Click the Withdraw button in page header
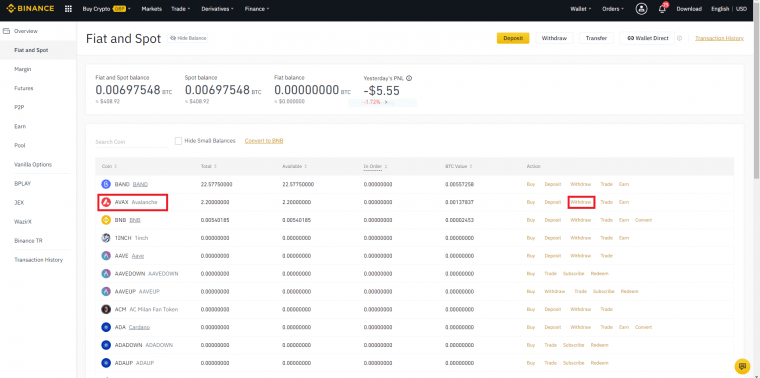This screenshot has width=760, height=378. tap(554, 38)
